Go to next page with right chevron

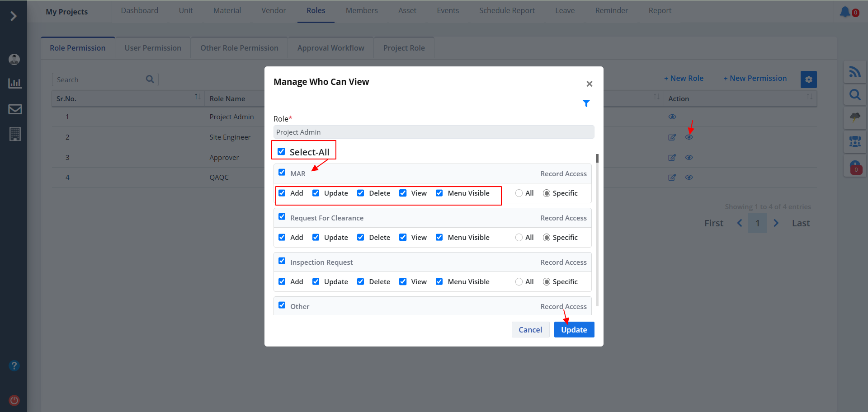776,223
